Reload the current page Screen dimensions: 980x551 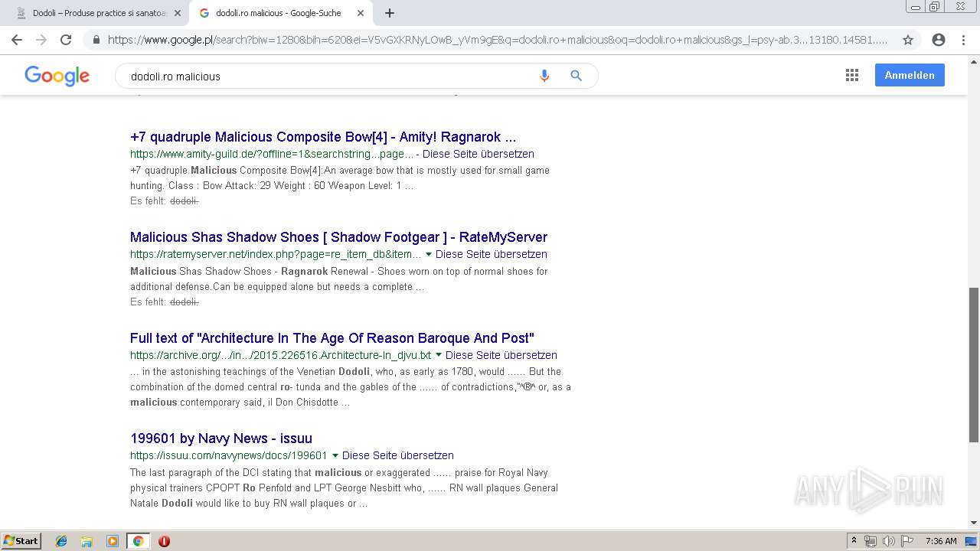[x=66, y=40]
